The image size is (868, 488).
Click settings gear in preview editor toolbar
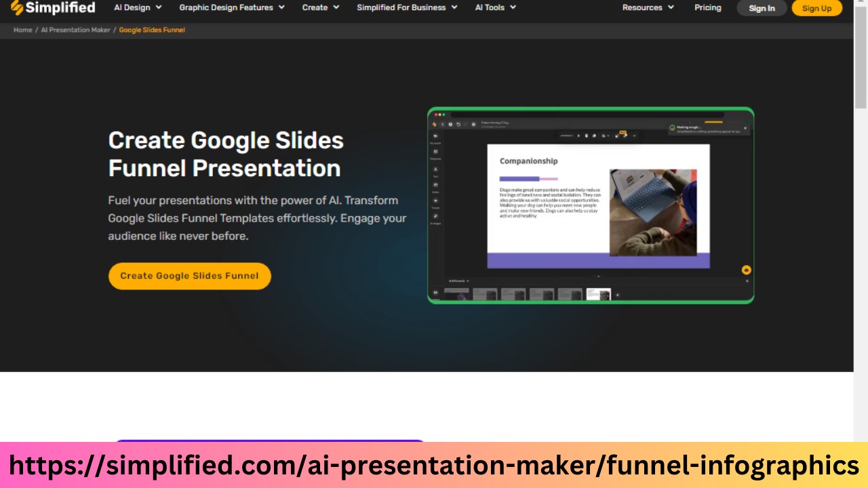click(473, 124)
